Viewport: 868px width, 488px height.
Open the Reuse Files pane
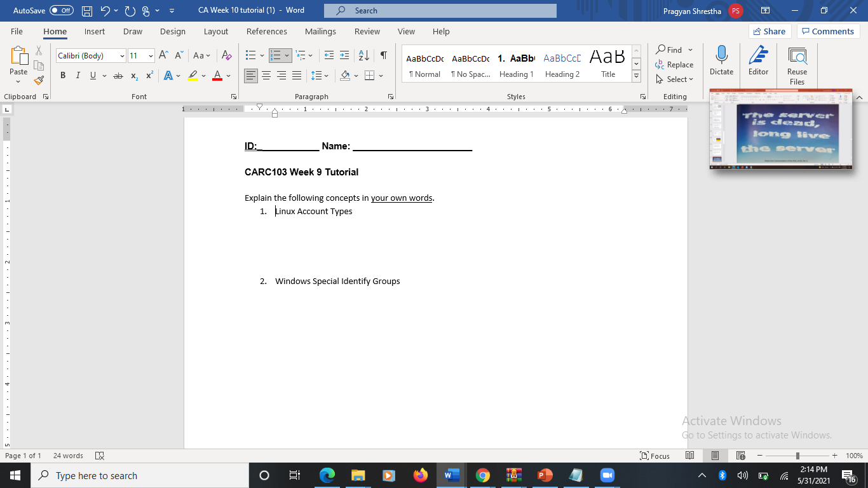[797, 65]
